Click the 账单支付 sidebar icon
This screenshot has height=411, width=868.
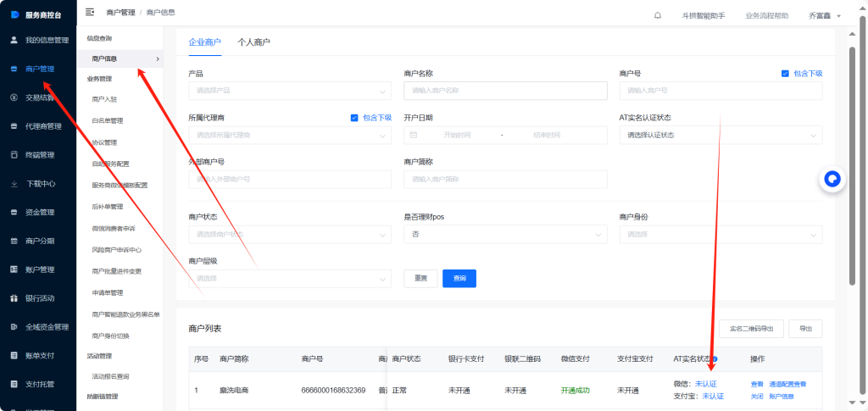coord(14,356)
